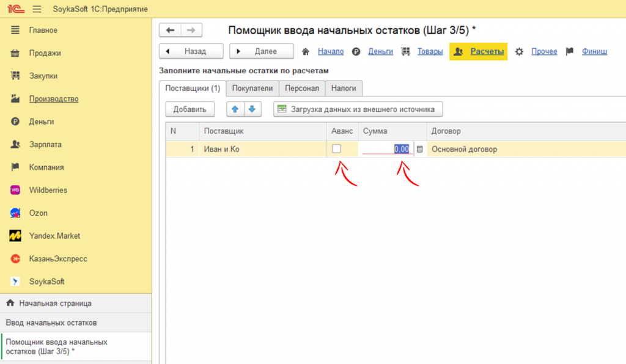Move row down with blue arrow
The width and height of the screenshot is (626, 364).
(x=252, y=109)
